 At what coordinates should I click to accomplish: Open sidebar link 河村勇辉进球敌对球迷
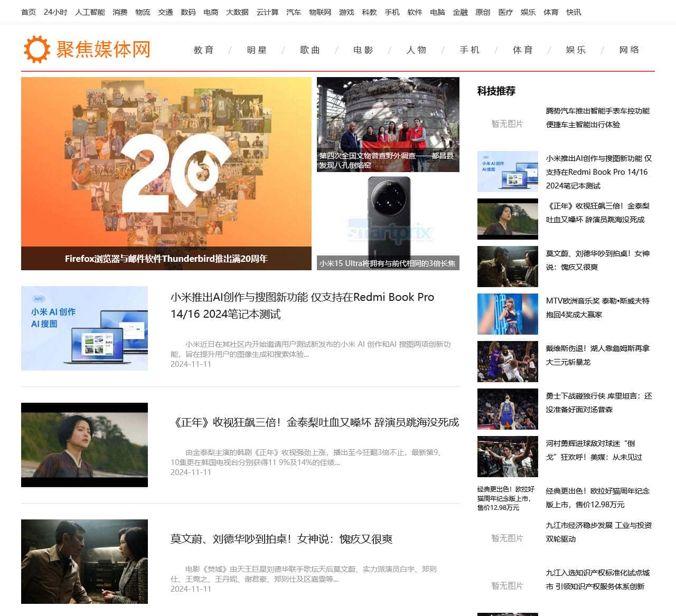pos(594,450)
